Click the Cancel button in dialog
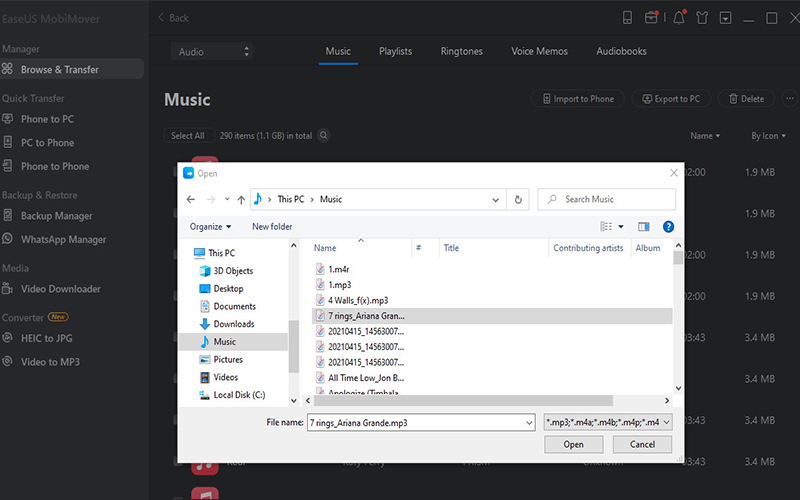800x500 pixels. 642,444
